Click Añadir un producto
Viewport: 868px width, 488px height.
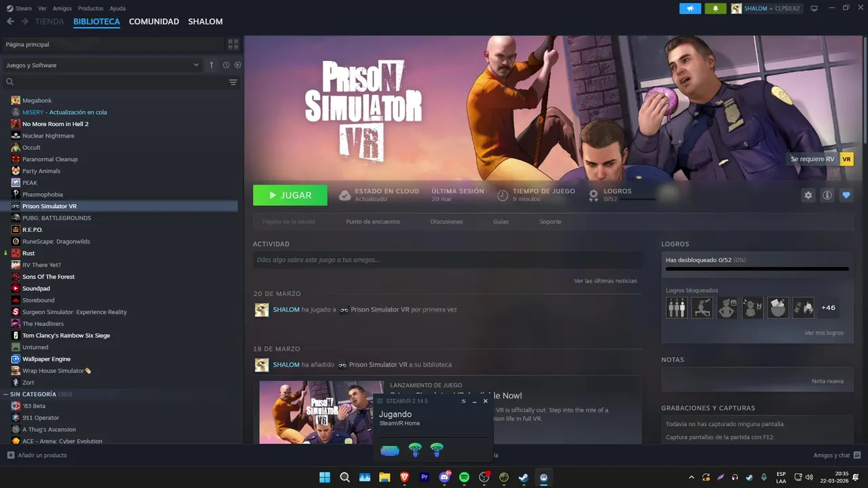37,455
